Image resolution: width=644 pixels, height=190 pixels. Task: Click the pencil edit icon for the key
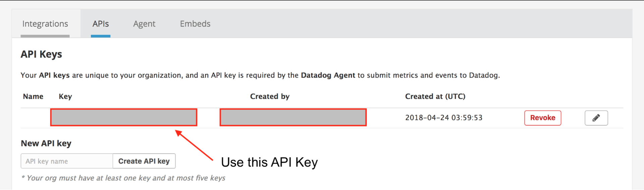click(x=596, y=118)
